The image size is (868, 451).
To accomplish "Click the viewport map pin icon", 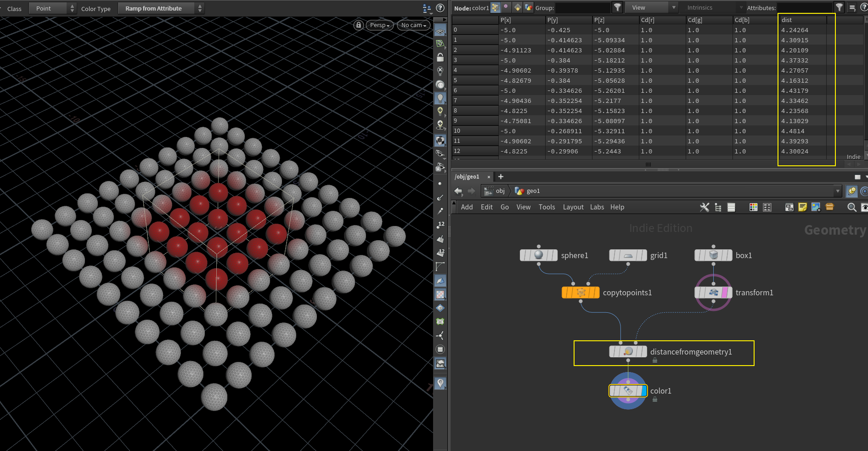I will 440,383.
